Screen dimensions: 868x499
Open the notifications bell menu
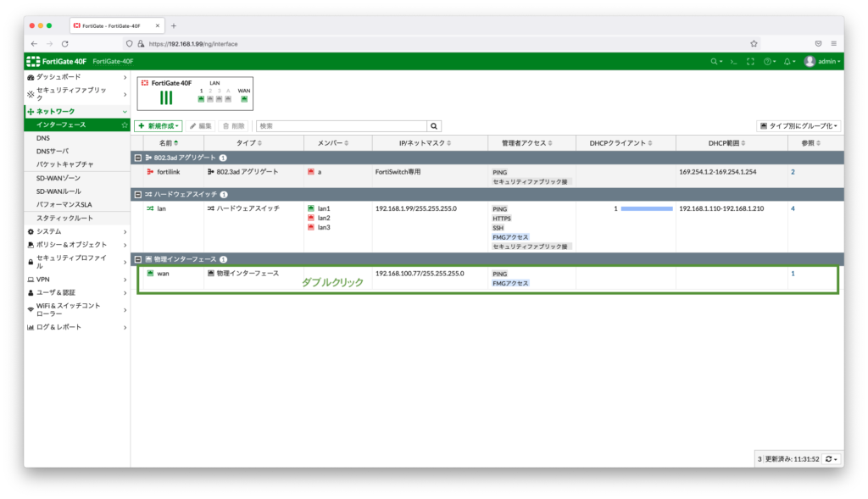click(789, 61)
